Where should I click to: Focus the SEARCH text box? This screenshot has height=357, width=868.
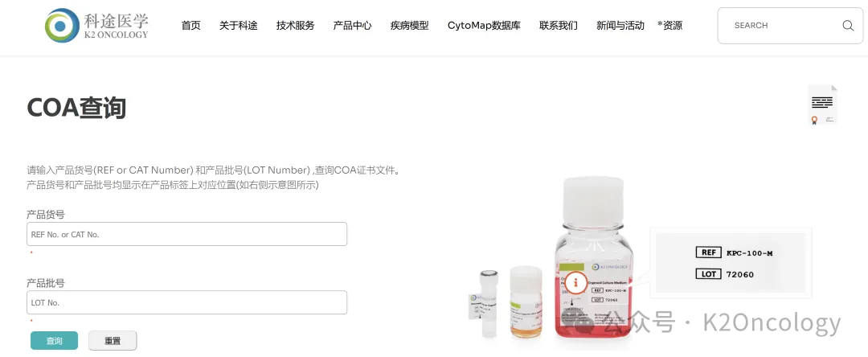coord(780,26)
